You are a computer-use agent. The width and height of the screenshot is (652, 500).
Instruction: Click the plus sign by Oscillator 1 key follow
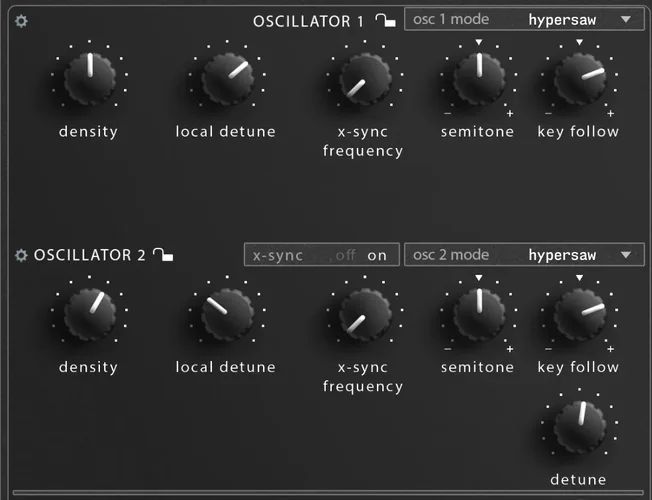pos(610,114)
